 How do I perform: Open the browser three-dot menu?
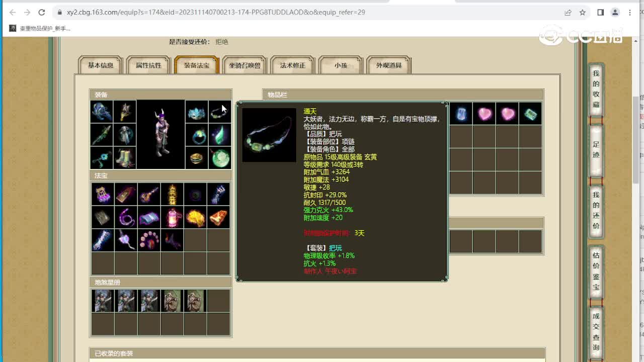click(x=630, y=12)
